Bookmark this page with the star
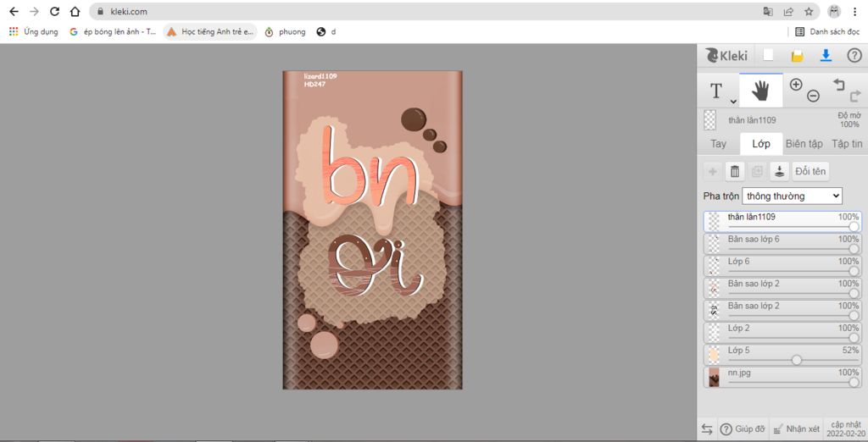868x442 pixels. click(x=809, y=11)
